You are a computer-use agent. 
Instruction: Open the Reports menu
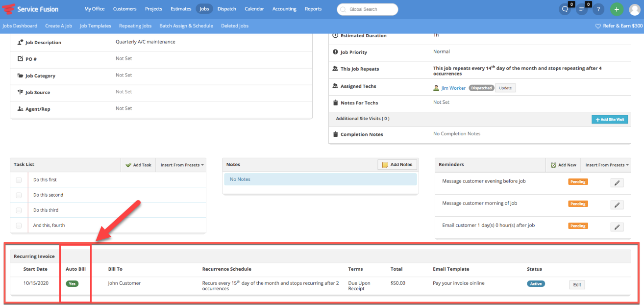[x=313, y=9]
